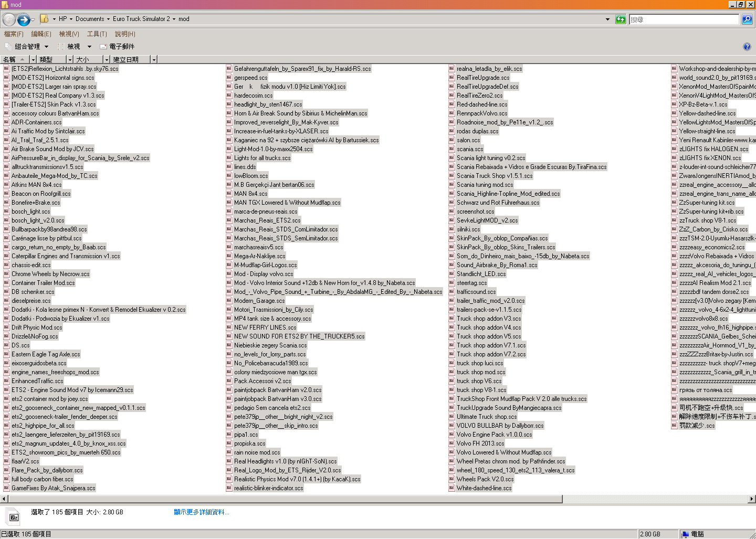Click the Documents breadcrumb in address bar
756x539 pixels.
90,19
